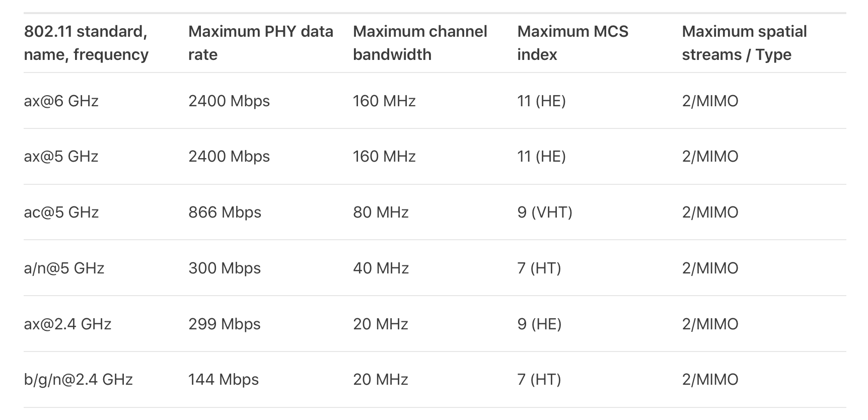
Task: Click the "866 Mbps" data rate value
Action: point(225,213)
